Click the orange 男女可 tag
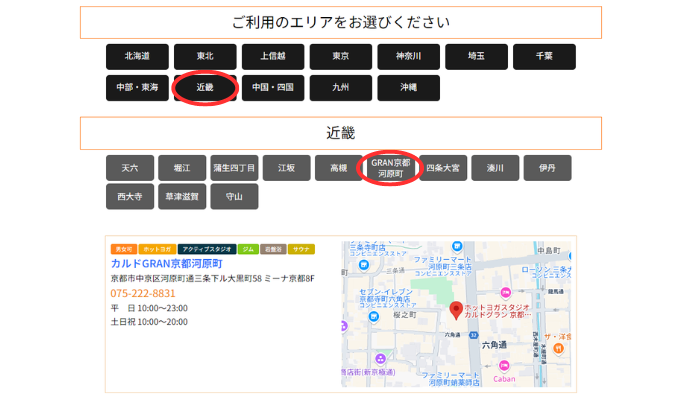Screen dimensions: 680x400 click(124, 249)
